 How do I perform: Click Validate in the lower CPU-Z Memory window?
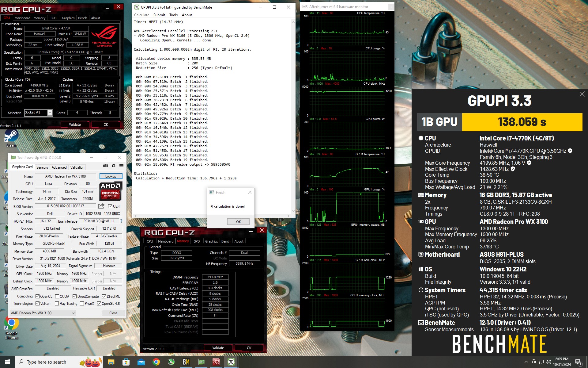(x=218, y=348)
